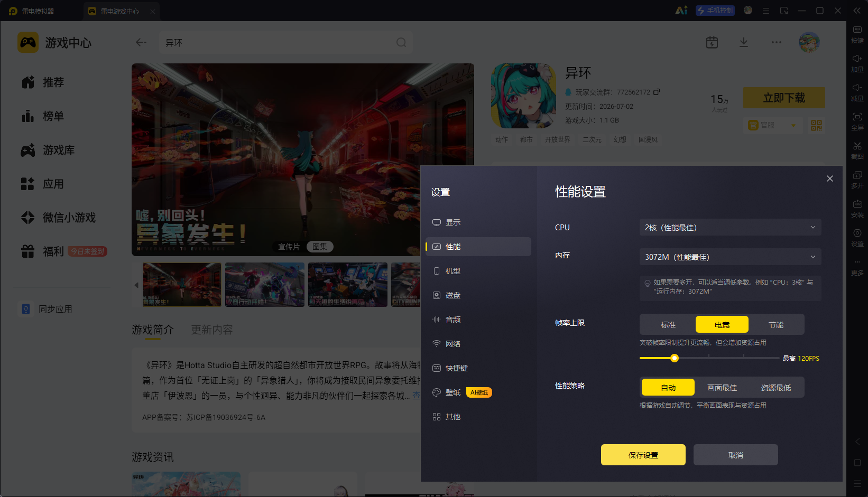Viewport: 868px width, 497px height.
Task: Switch to 更新内容 tab
Action: click(x=212, y=330)
